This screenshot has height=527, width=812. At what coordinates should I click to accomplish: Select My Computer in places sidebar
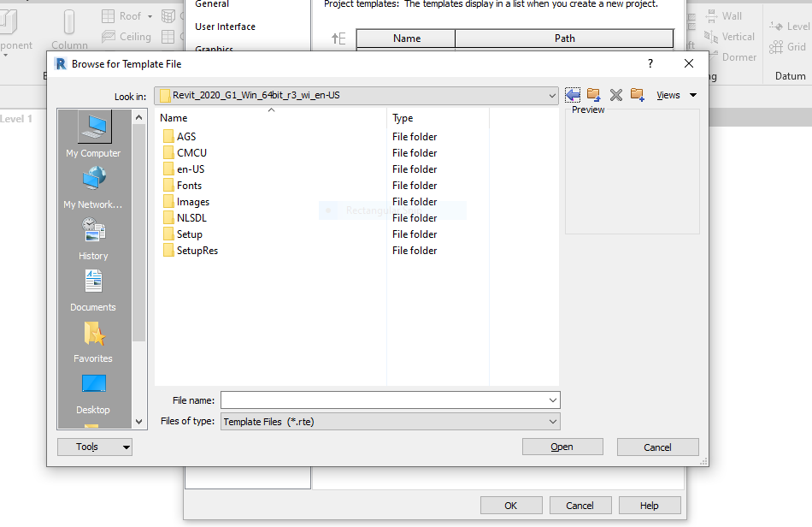(x=94, y=134)
